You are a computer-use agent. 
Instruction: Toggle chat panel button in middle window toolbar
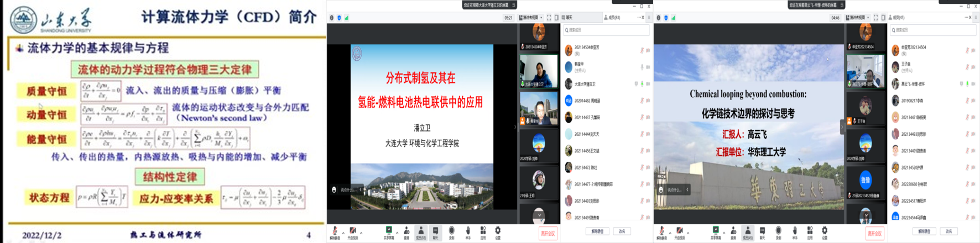435,232
